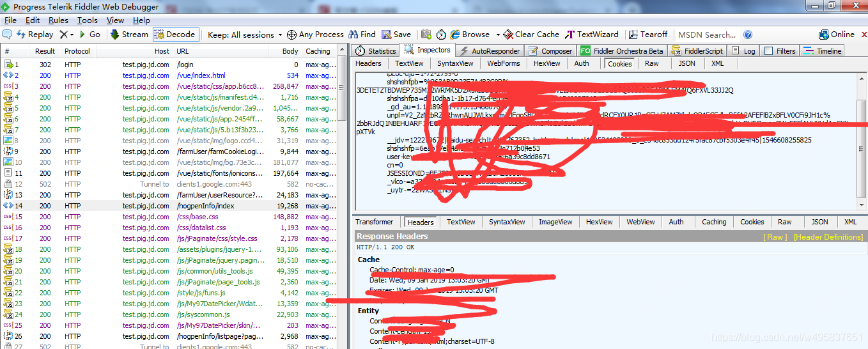This screenshot has height=349, width=868.
Task: Click the Save sessions icon
Action: (x=396, y=35)
